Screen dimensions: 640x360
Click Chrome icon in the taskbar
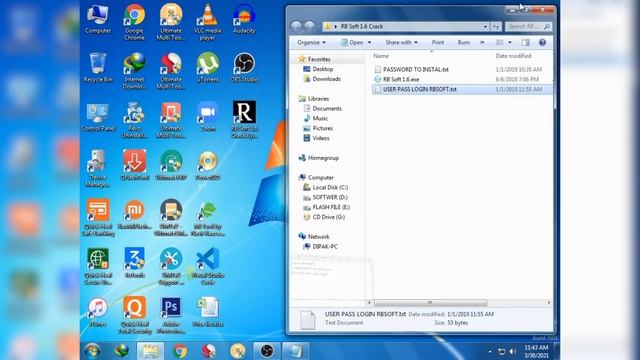coord(179,351)
